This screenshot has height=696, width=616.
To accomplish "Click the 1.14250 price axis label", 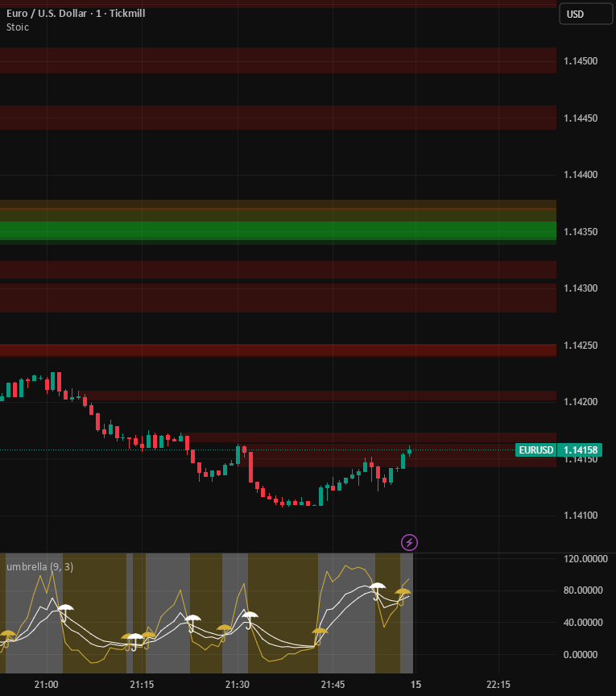I will 581,346.
